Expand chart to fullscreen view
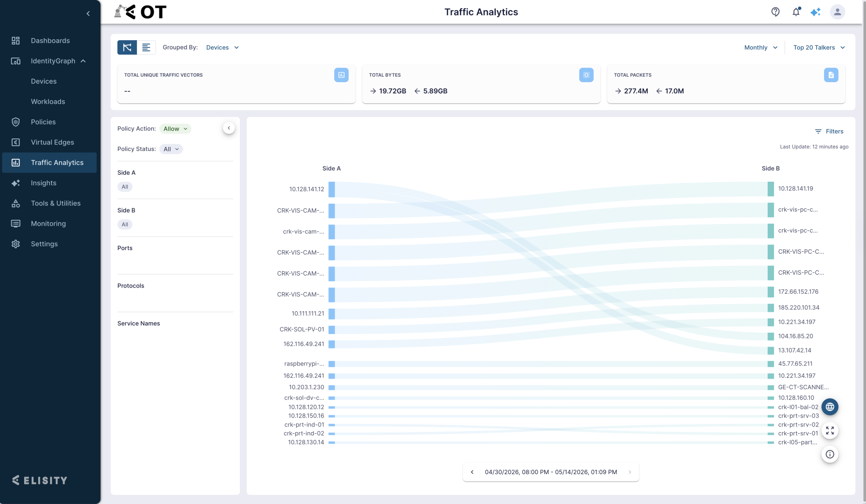This screenshot has height=504, width=866. [830, 430]
